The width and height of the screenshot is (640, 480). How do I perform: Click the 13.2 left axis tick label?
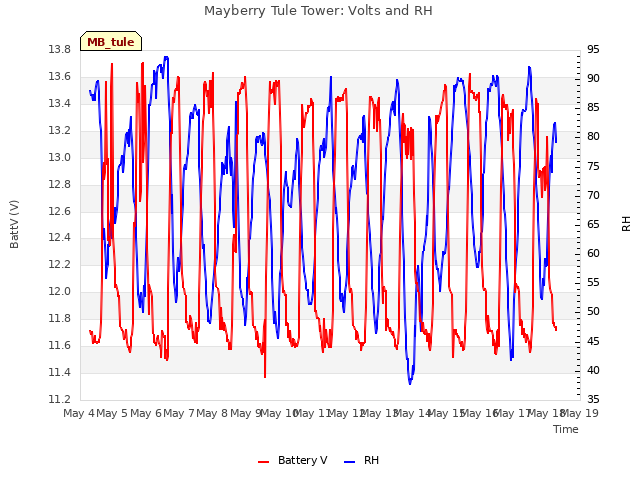point(60,130)
